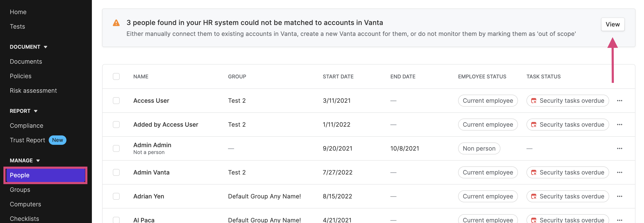Open Risk assessment in the sidebar
Image resolution: width=644 pixels, height=223 pixels.
click(x=33, y=91)
